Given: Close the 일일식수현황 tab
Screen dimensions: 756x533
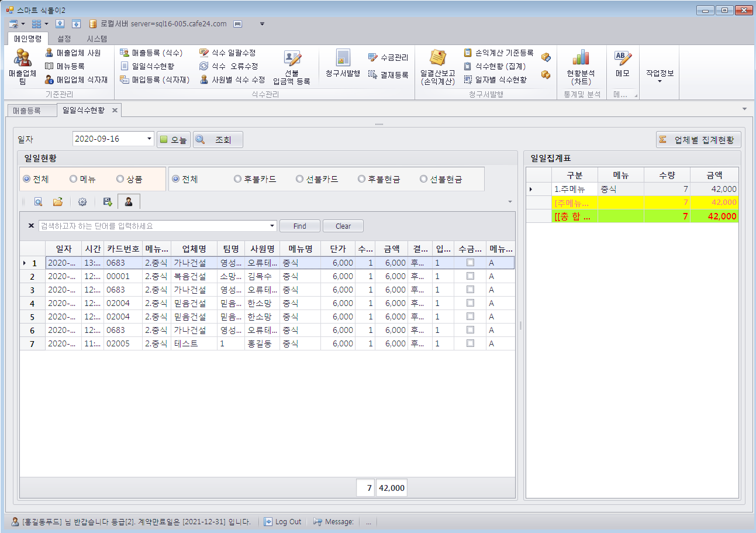Looking at the screenshot, I should (115, 110).
